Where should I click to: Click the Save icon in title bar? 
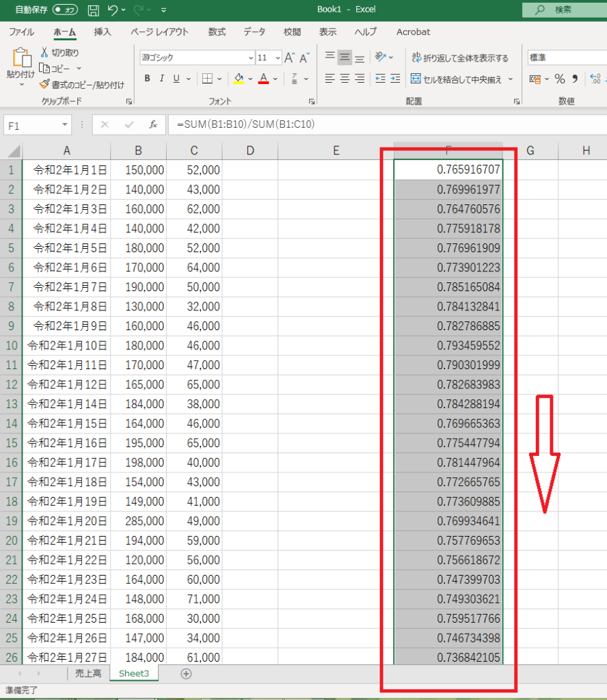[x=94, y=10]
